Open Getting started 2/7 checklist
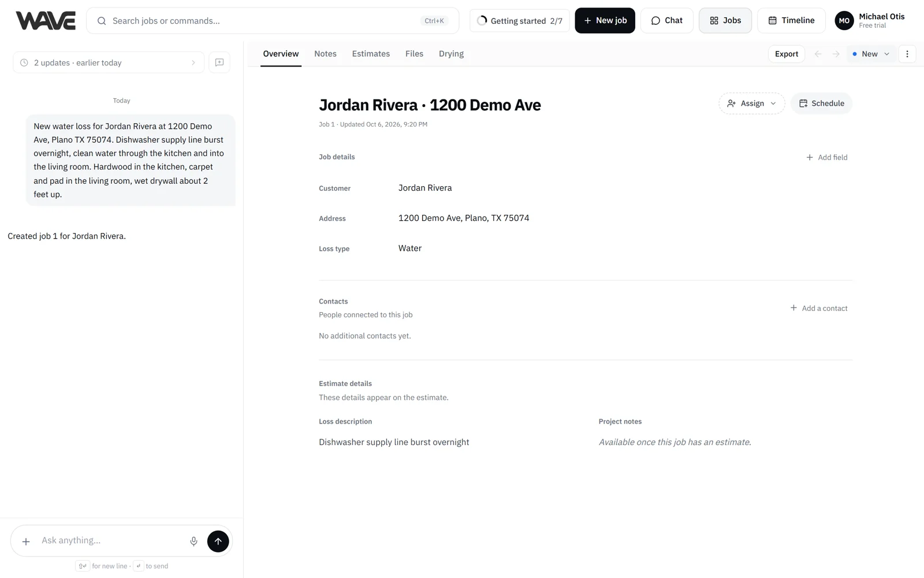This screenshot has height=578, width=924. [x=520, y=21]
